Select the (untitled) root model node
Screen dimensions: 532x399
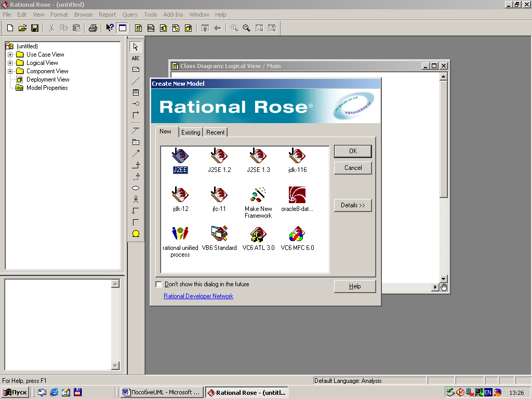coord(27,46)
